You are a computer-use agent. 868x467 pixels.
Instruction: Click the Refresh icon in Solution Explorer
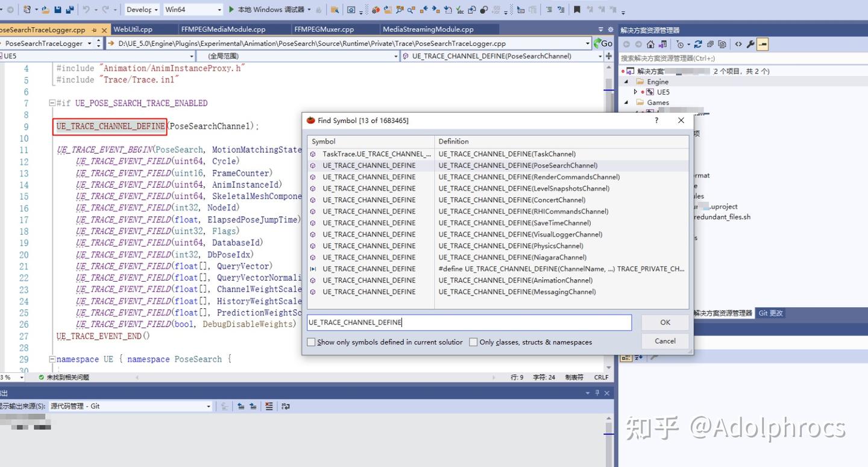tap(698, 44)
